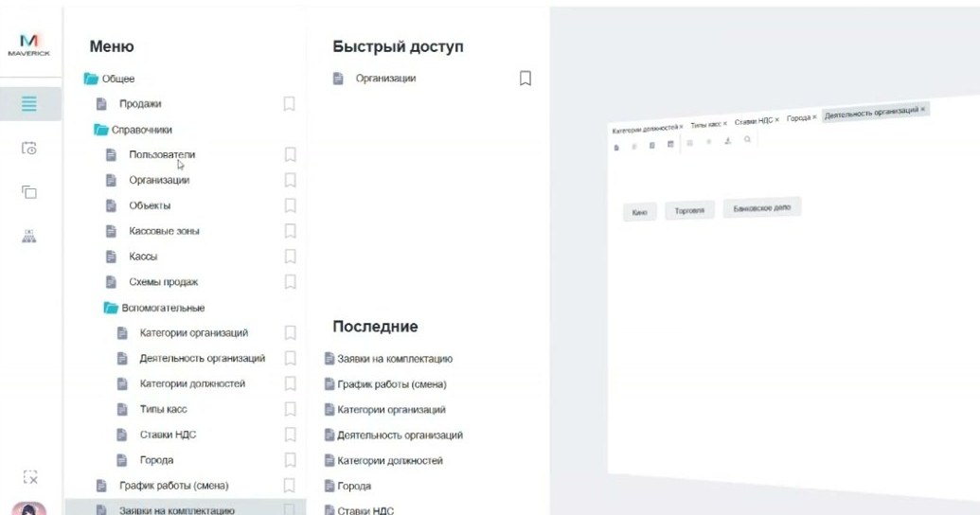Open Города under Последние
980x515 pixels.
[354, 487]
